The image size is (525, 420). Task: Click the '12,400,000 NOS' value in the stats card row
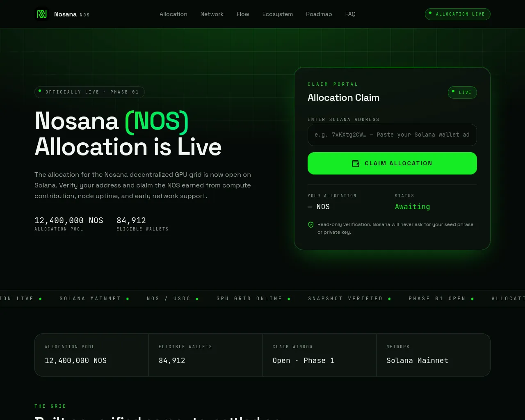click(x=76, y=361)
